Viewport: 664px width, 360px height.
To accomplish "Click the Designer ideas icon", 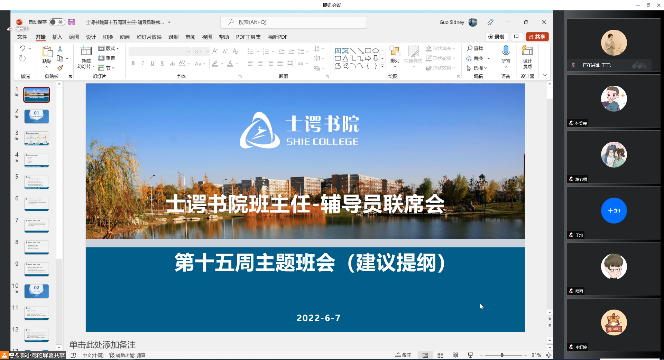I will 527,51.
